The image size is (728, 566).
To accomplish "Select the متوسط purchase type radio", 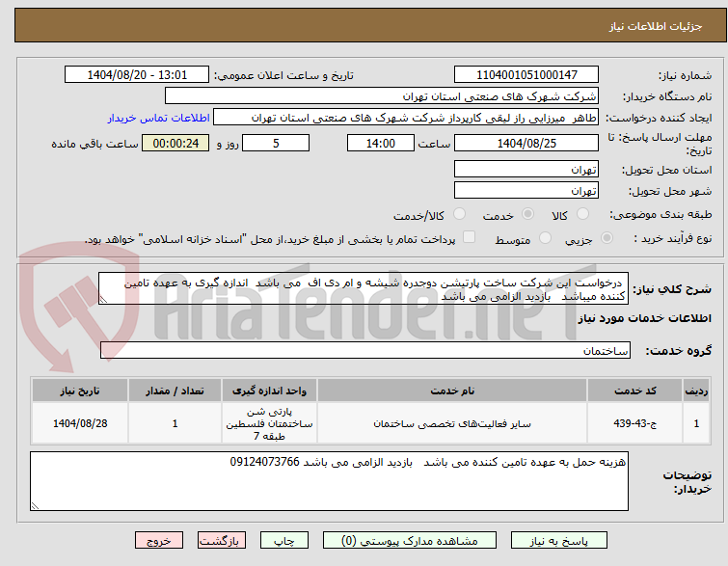I will (545, 238).
